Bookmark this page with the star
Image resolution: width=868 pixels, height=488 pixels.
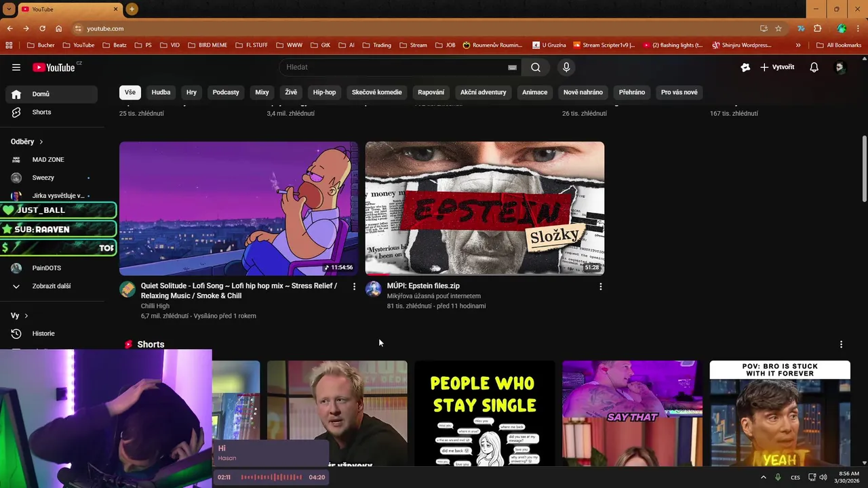778,28
